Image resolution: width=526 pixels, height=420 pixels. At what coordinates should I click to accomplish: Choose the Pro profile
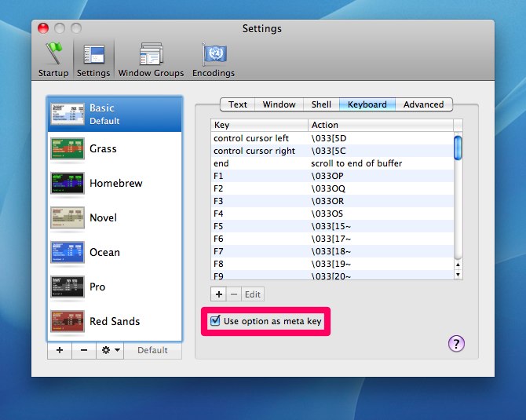[115, 287]
